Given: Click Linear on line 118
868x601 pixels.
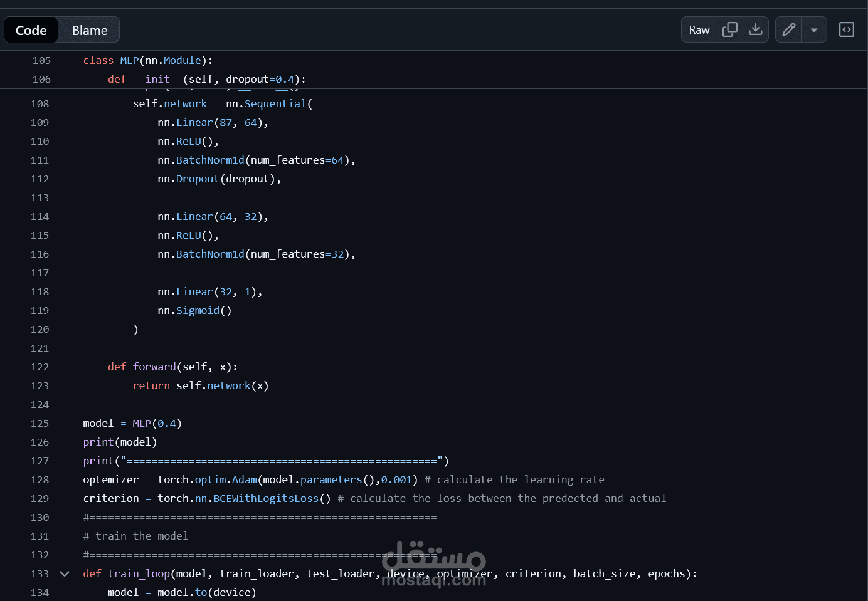Looking at the screenshot, I should [x=194, y=291].
